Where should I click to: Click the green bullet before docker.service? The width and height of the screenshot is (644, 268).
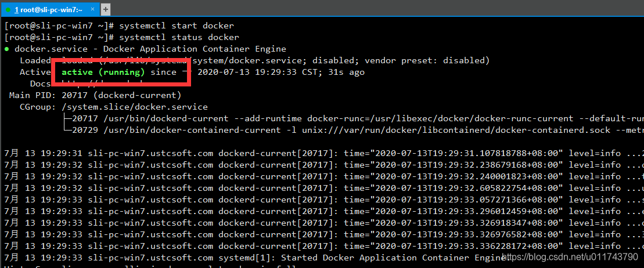click(7, 49)
